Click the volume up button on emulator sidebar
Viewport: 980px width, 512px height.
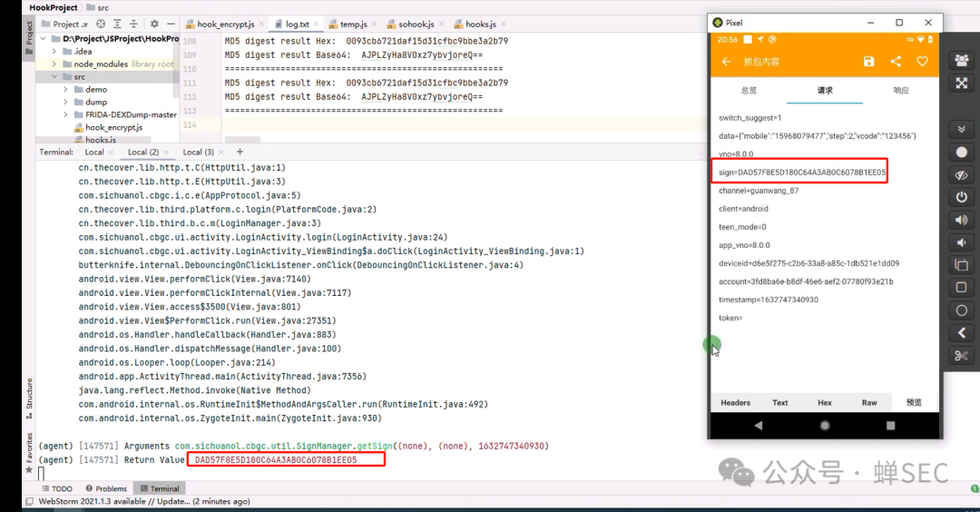pyautogui.click(x=962, y=220)
